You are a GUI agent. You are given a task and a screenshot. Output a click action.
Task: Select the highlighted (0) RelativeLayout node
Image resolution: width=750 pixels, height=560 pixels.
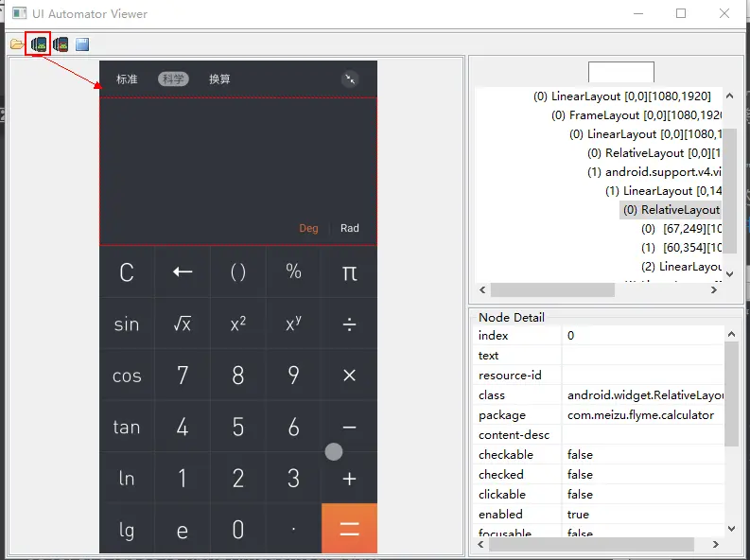(672, 210)
